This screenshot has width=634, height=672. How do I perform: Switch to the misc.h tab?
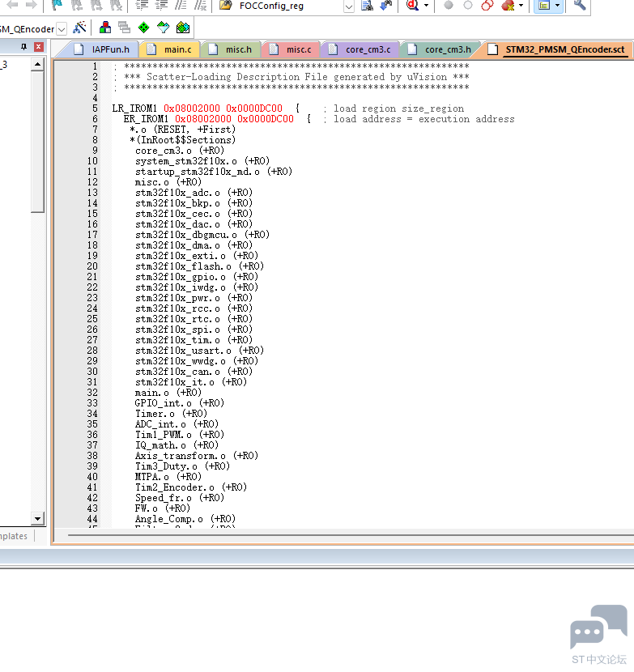231,49
